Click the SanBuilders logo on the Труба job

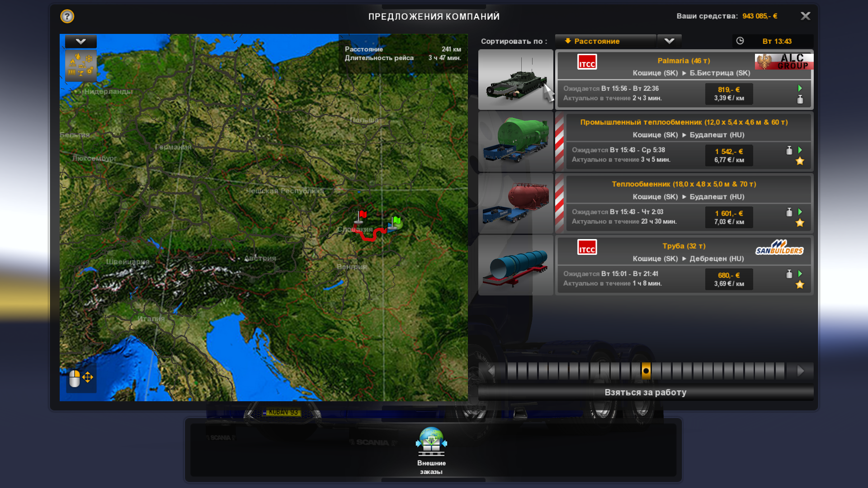pos(779,248)
